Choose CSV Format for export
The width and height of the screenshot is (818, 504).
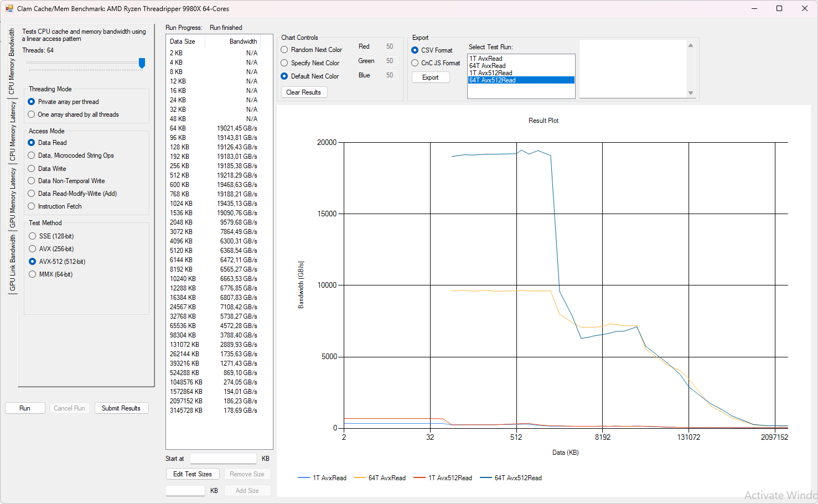click(x=432, y=50)
